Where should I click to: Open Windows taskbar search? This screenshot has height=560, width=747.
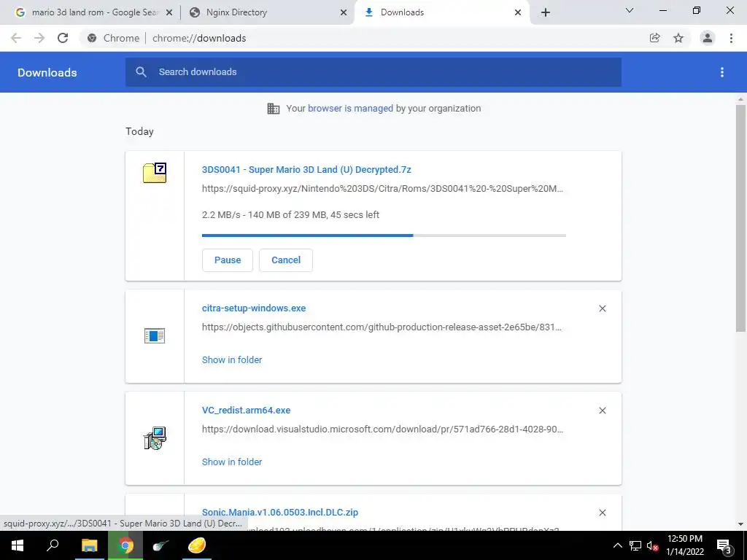pos(53,545)
